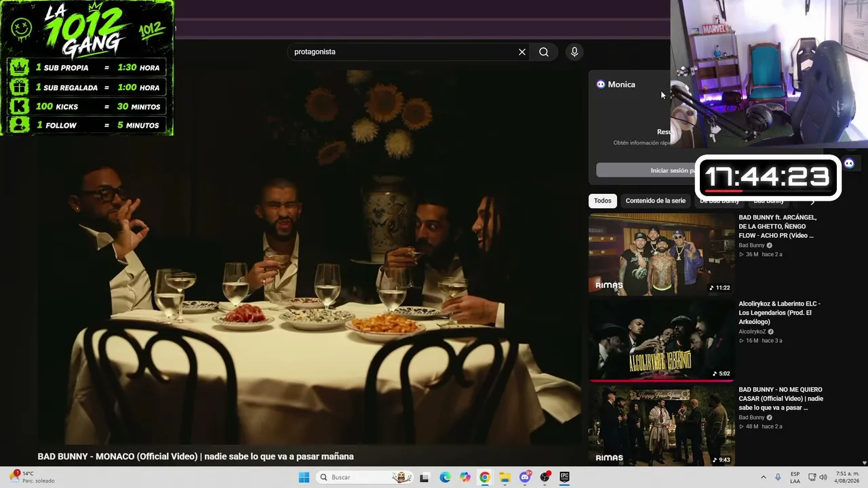Screen dimensions: 868x488
Task: Go to Bad Bunny channel under NO ME QUIERO CASAR
Action: coord(751,418)
